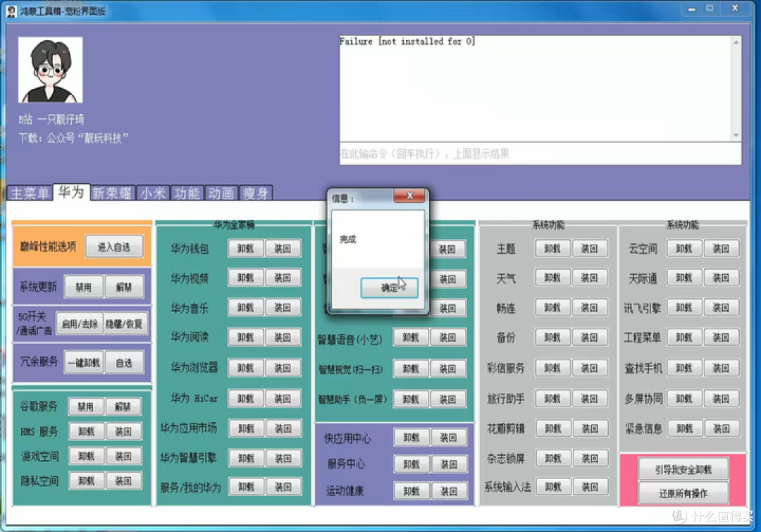The width and height of the screenshot is (761, 532).
Task: Click the command input field below the output box
Action: (540, 154)
